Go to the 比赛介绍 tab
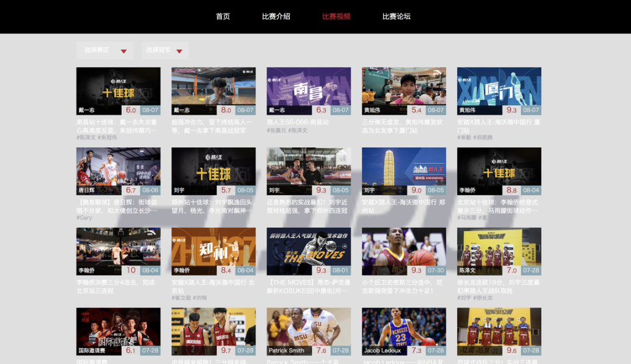This screenshot has width=631, height=364. tap(276, 16)
